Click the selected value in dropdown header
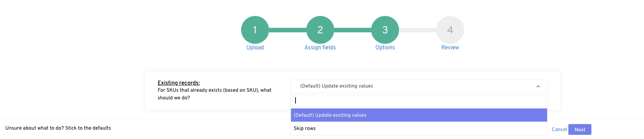Image resolution: width=644 pixels, height=139 pixels. [337, 86]
